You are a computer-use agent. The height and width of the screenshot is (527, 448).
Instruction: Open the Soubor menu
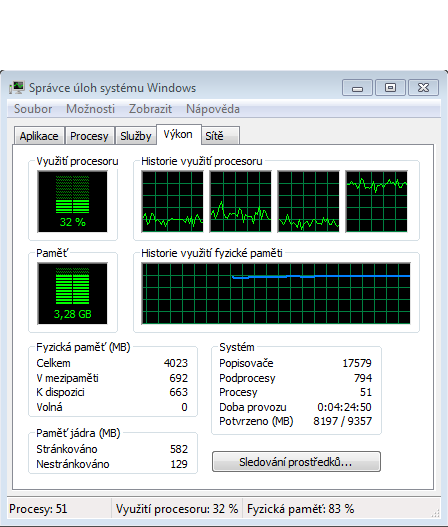33,109
